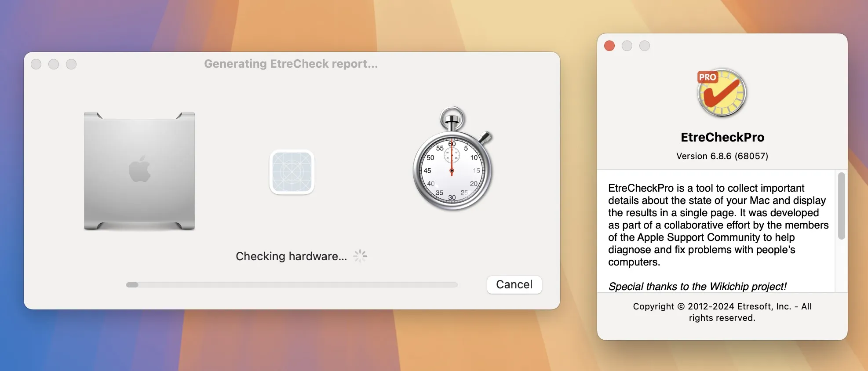Click the "Checking hardware..." status text
868x371 pixels.
click(291, 256)
